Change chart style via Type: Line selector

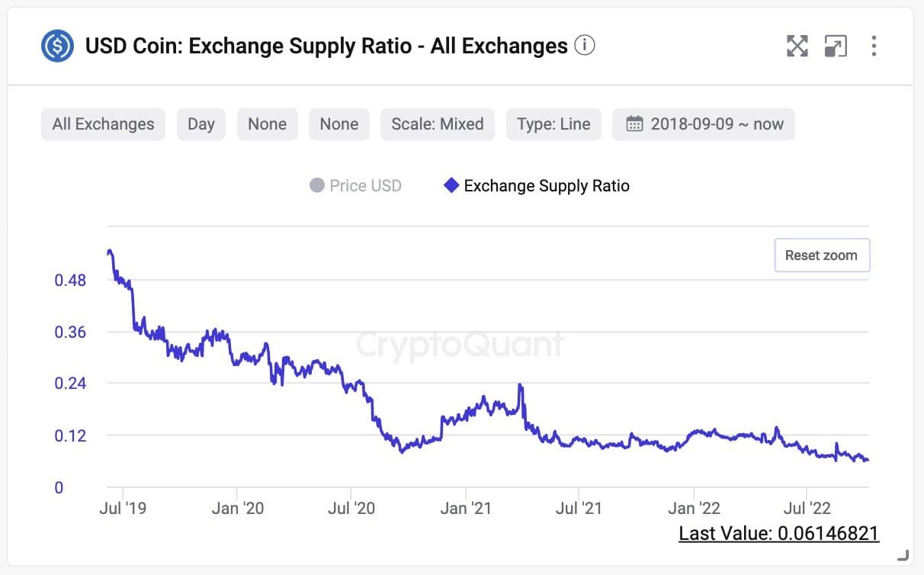(x=553, y=124)
